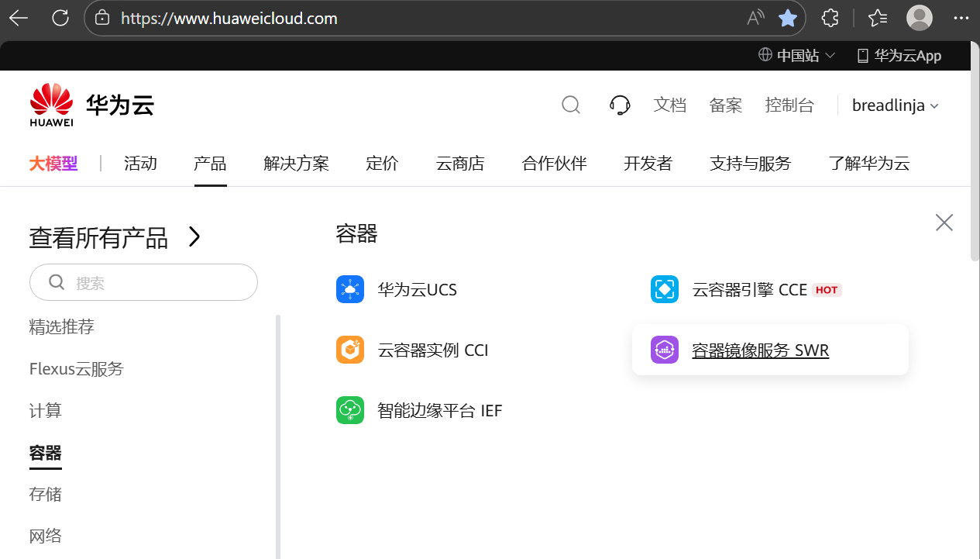Open the 华为云App link
The height and width of the screenshot is (559, 980).
(x=908, y=56)
